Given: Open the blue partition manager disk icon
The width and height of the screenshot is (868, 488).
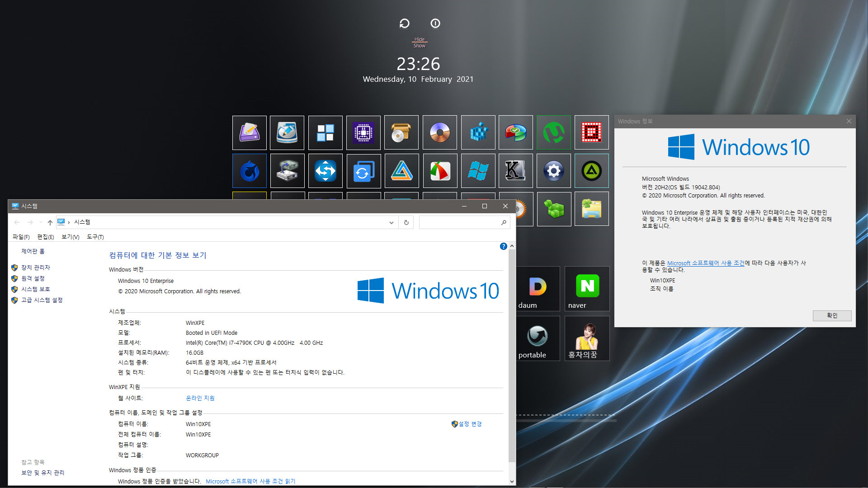Looking at the screenshot, I should click(287, 133).
